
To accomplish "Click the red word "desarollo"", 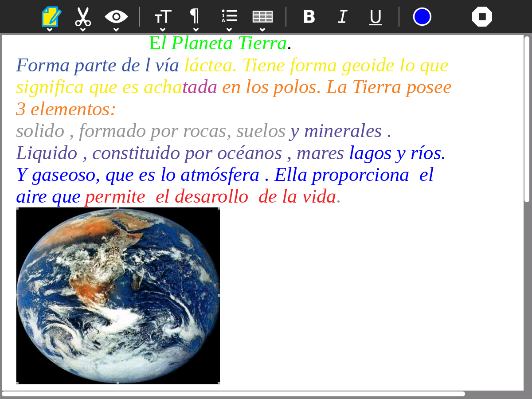I will point(211,196).
